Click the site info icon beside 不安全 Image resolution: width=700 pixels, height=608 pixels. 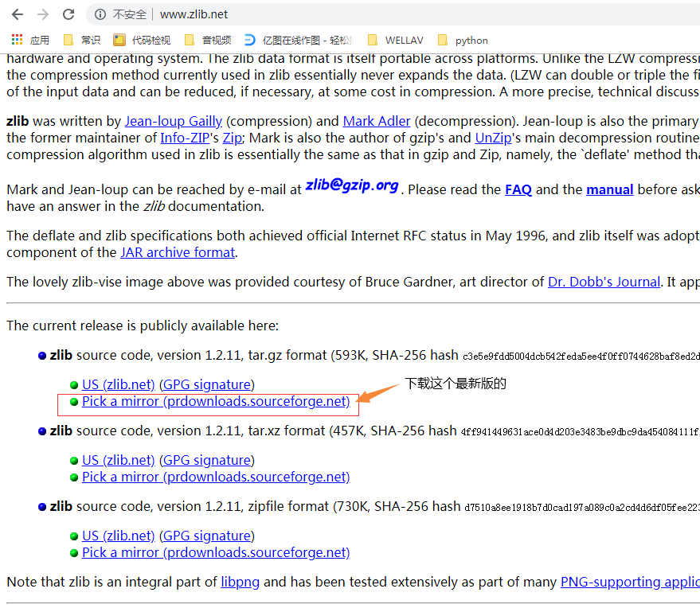pos(100,14)
